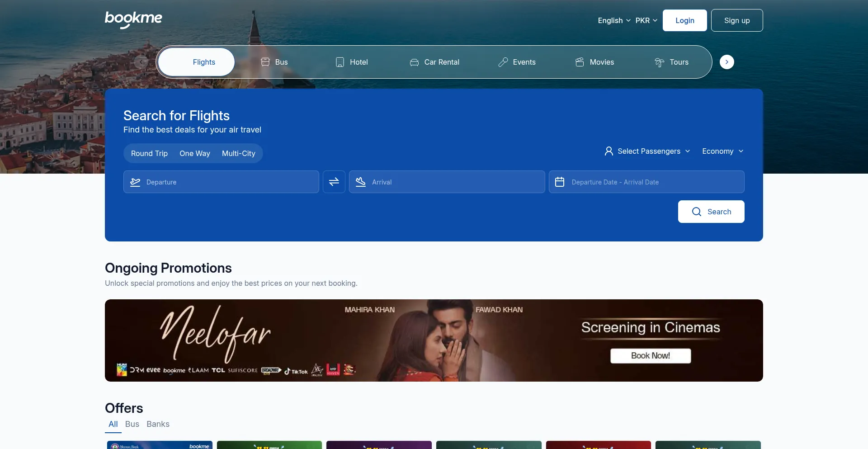Click the Movies clapperboard icon
This screenshot has width=868, height=449.
click(580, 62)
